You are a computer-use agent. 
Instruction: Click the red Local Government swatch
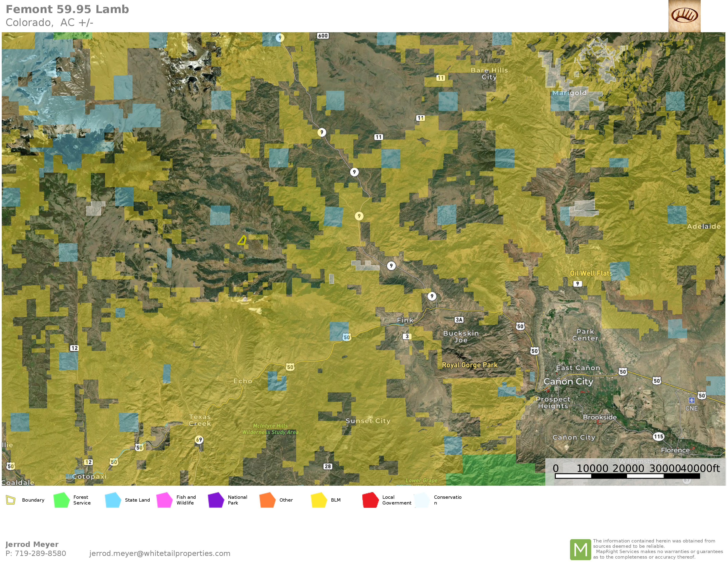[x=370, y=500]
